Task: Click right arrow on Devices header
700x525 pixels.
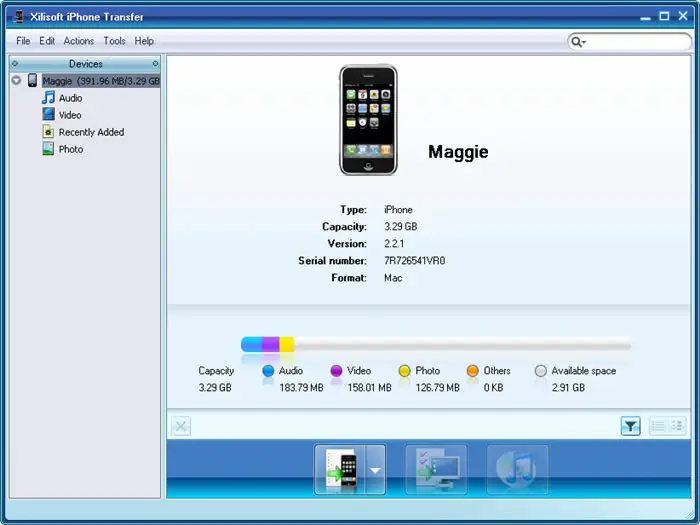Action: pyautogui.click(x=155, y=64)
